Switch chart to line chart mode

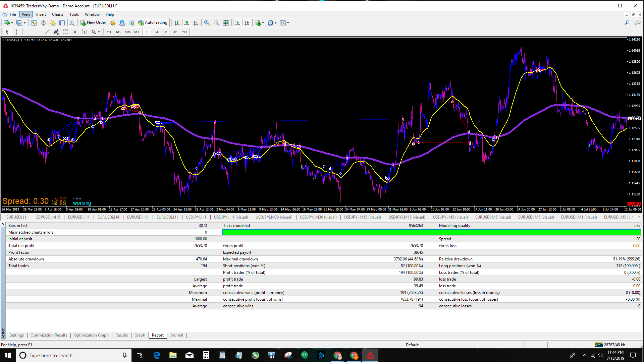(196, 23)
